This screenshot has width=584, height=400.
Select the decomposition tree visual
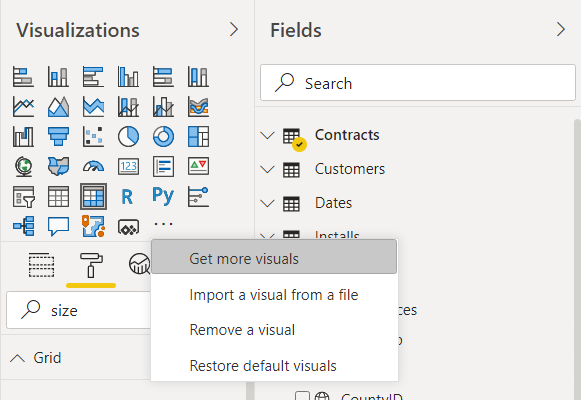[23, 226]
